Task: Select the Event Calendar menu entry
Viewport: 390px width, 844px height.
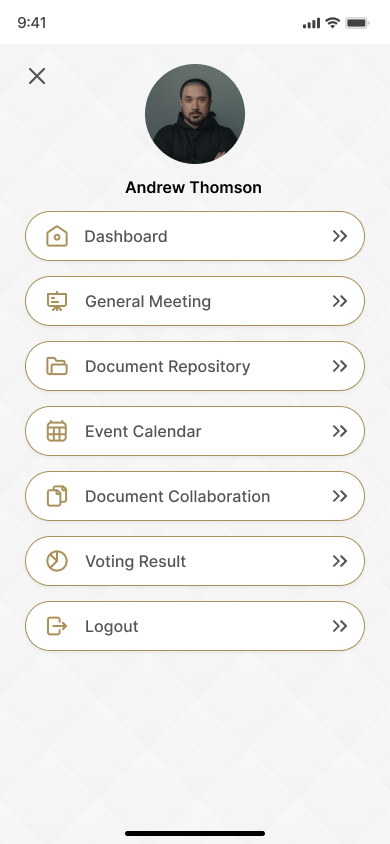Action: pos(195,431)
